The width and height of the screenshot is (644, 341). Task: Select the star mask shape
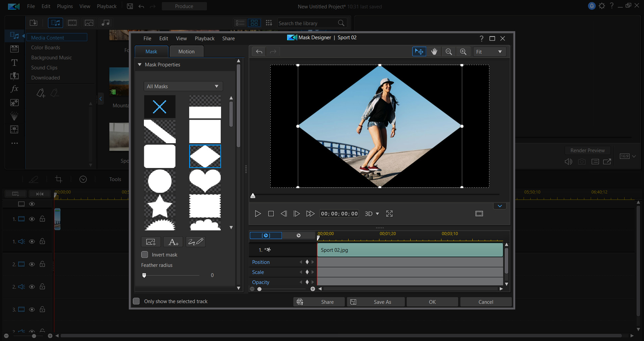point(160,206)
